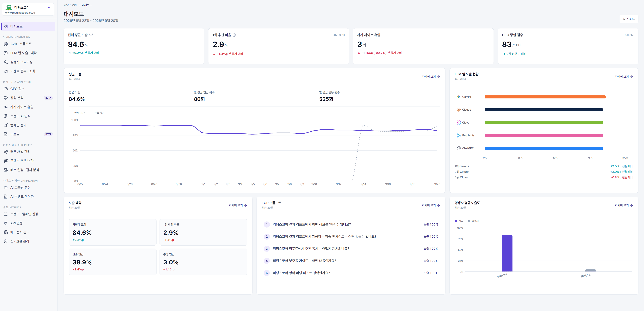The image size is (644, 311).
Task: Click the 리딩스코어 breadcrumb link
Action: (70, 5)
